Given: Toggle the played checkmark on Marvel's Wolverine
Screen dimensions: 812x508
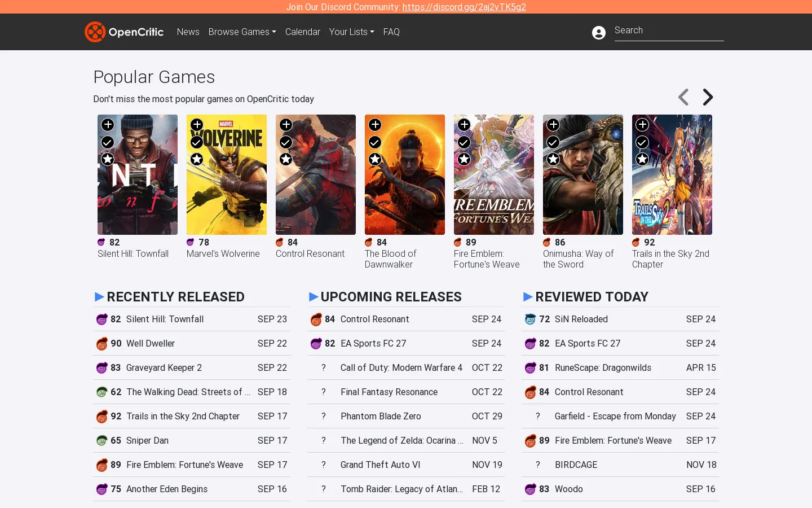Looking at the screenshot, I should (x=197, y=142).
